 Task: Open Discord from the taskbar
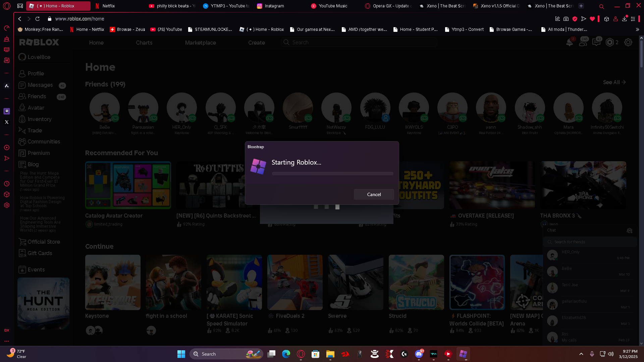419,354
